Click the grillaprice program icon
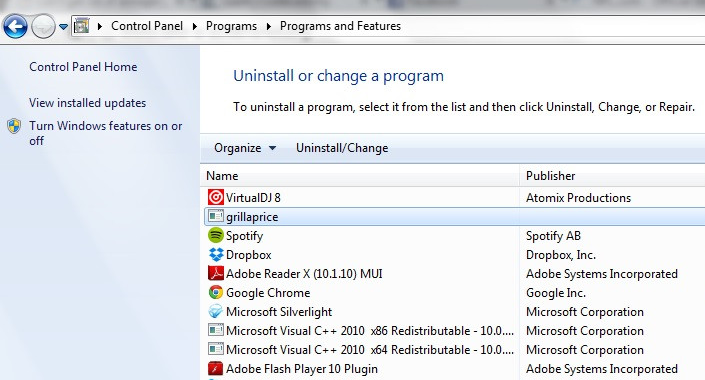This screenshot has width=705, height=380. [216, 216]
